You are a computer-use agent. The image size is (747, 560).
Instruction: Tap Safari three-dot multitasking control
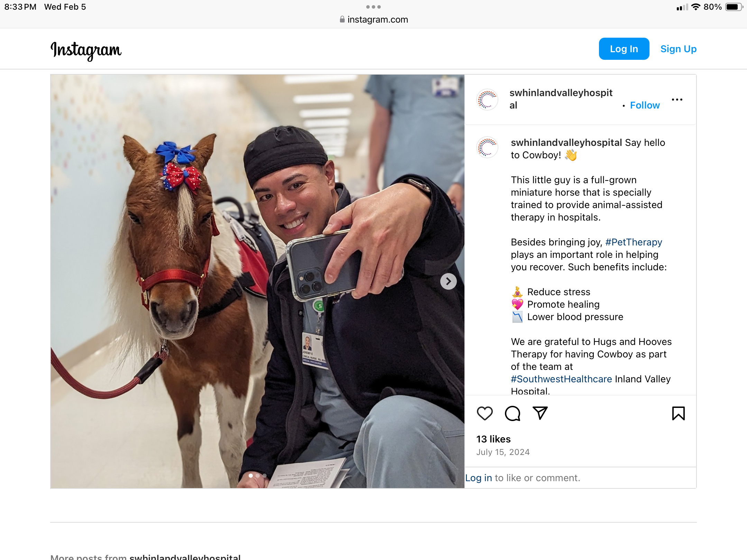(373, 7)
